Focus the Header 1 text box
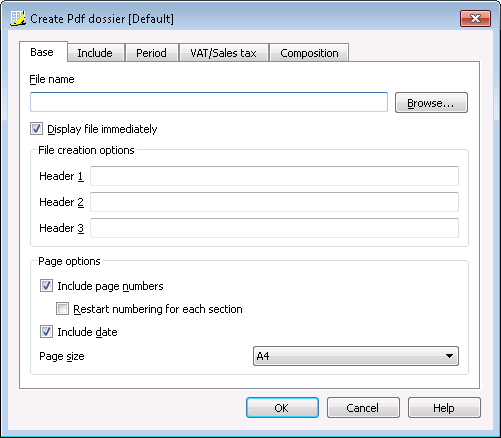 [274, 176]
